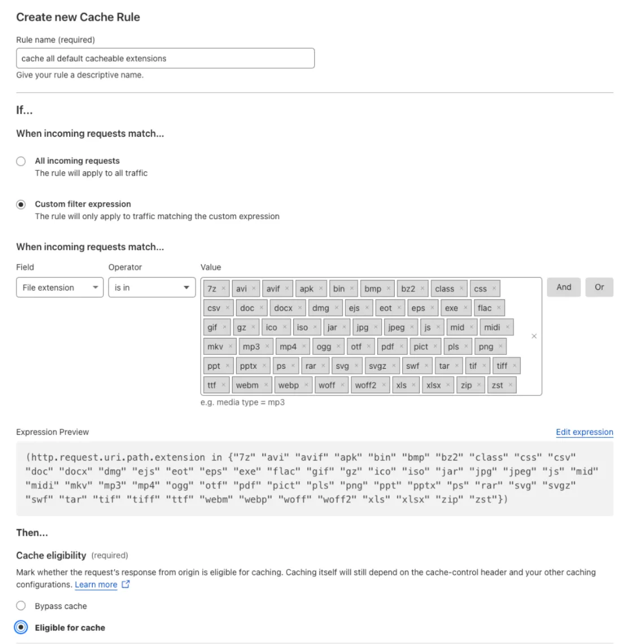Add an And condition to the expression

coord(563,288)
